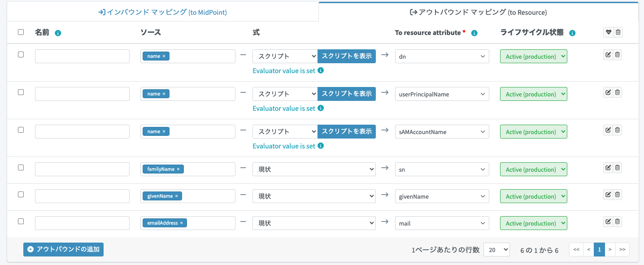Open lifecycle state dropdown in sn row
Viewport: 644px width, 265px height.
534,169
